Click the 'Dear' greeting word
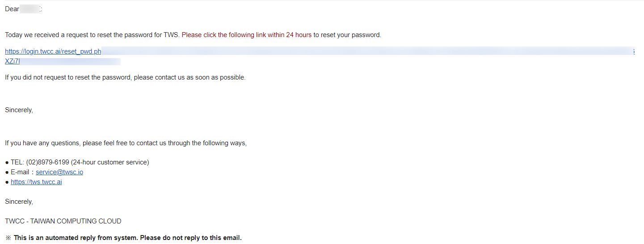Screen dimensions: 644x244 click(12, 9)
